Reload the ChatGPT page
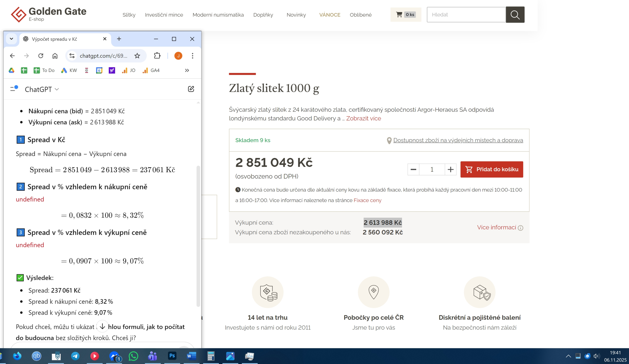 pos(41,56)
